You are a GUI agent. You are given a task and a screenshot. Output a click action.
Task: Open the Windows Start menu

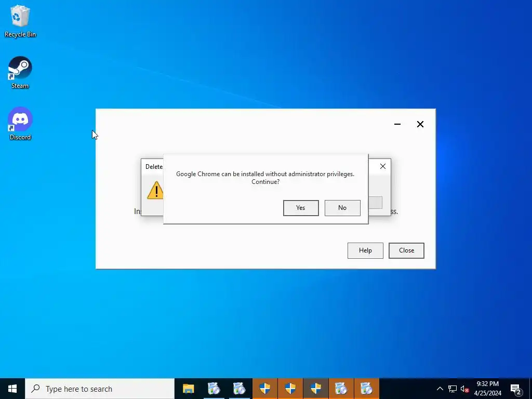click(12, 389)
